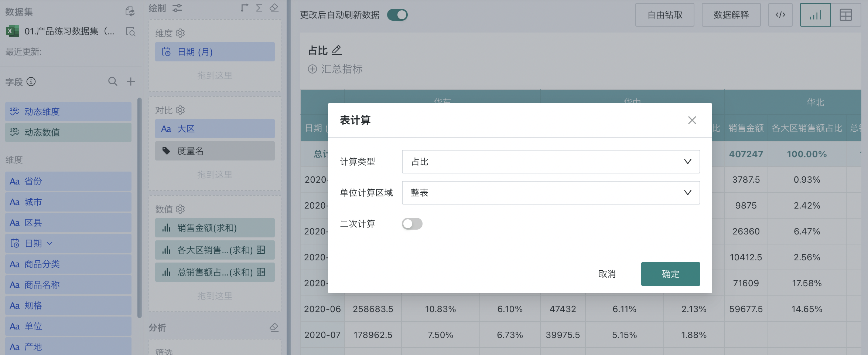The height and width of the screenshot is (355, 868).
Task: Select the 动态维度 field item
Action: point(68,112)
